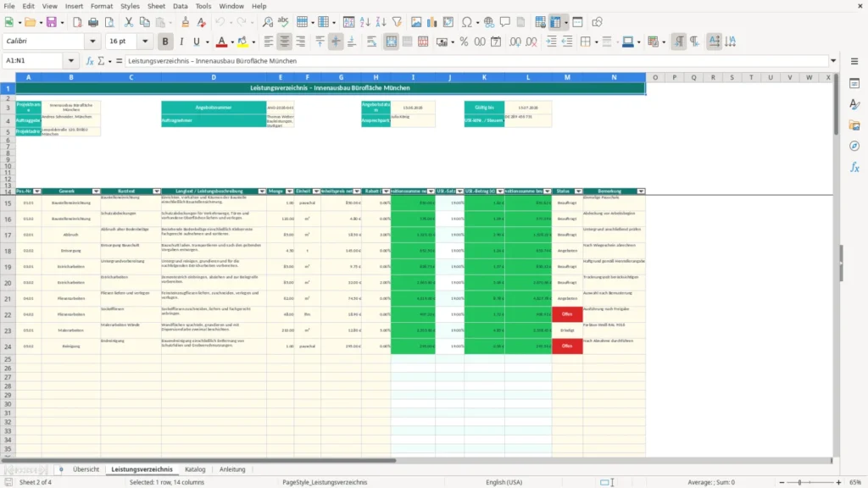
Task: Toggle Wrap Text button
Action: pyautogui.click(x=371, y=42)
